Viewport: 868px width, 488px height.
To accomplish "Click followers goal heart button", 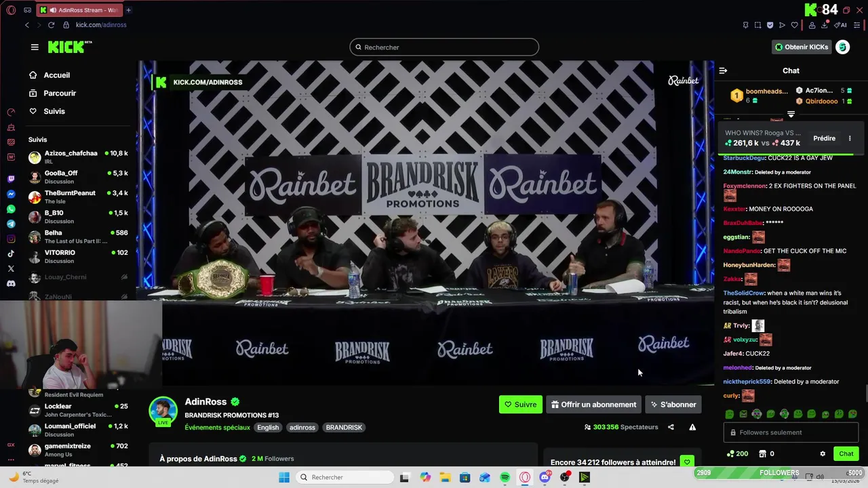I will [687, 462].
